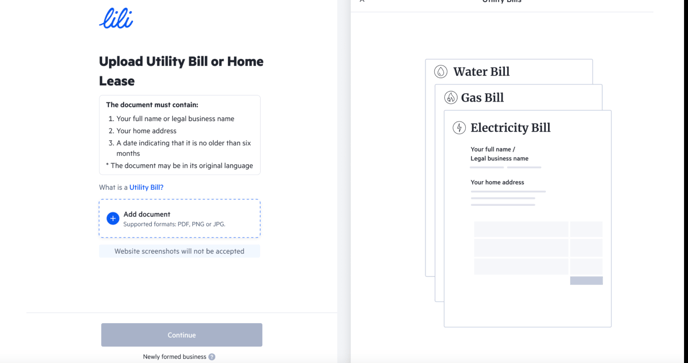The width and height of the screenshot is (688, 363).
Task: Click the water drop icon on Water Bill
Action: click(x=441, y=72)
